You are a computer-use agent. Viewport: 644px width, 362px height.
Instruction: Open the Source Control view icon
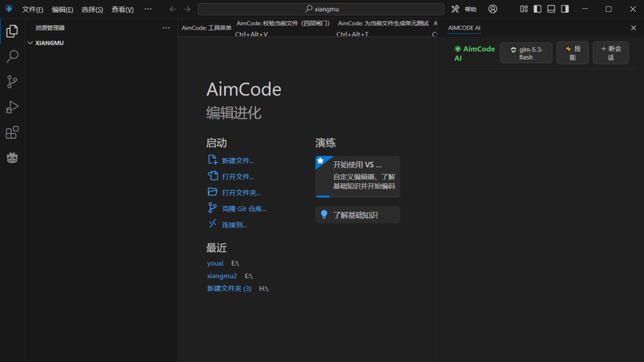point(12,82)
